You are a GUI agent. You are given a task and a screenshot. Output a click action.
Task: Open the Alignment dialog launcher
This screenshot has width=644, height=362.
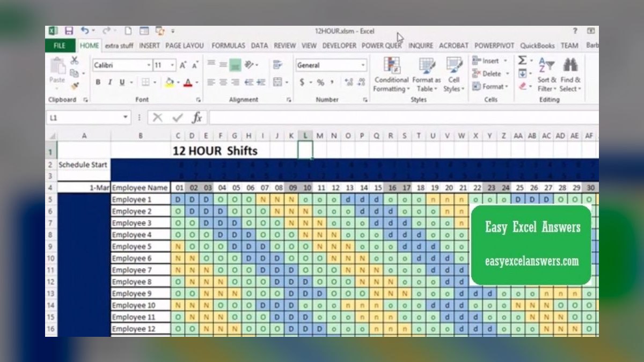coord(289,100)
